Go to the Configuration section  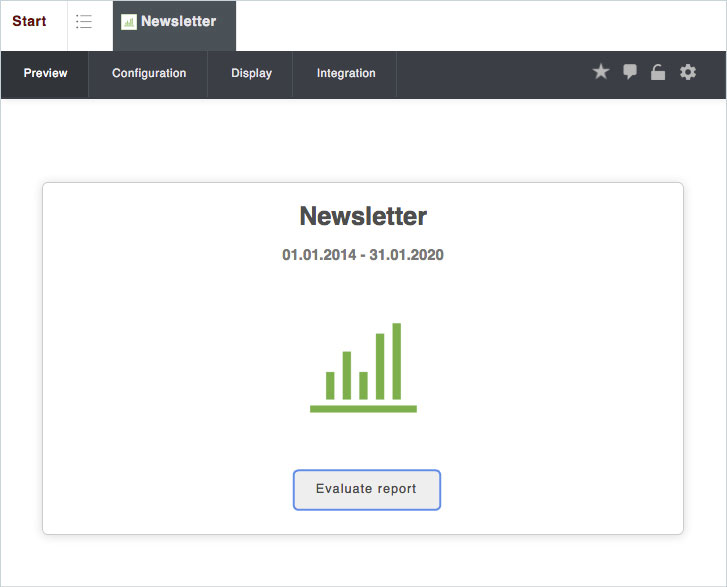149,73
